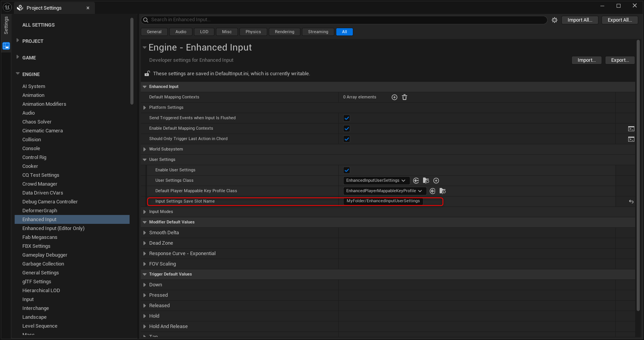Viewport: 644px width, 340px height.
Task: Click the Export All... button
Action: point(620,20)
